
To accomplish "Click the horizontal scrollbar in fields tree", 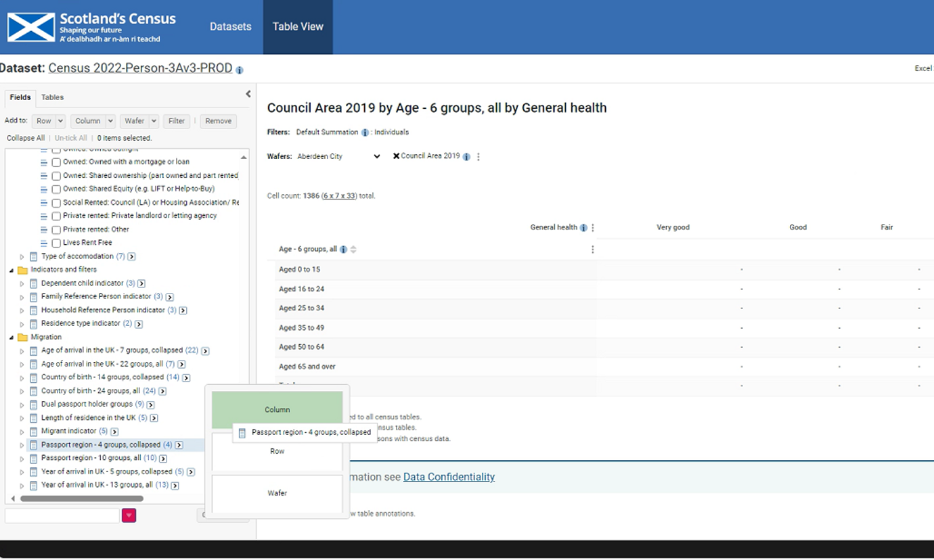I will point(81,498).
